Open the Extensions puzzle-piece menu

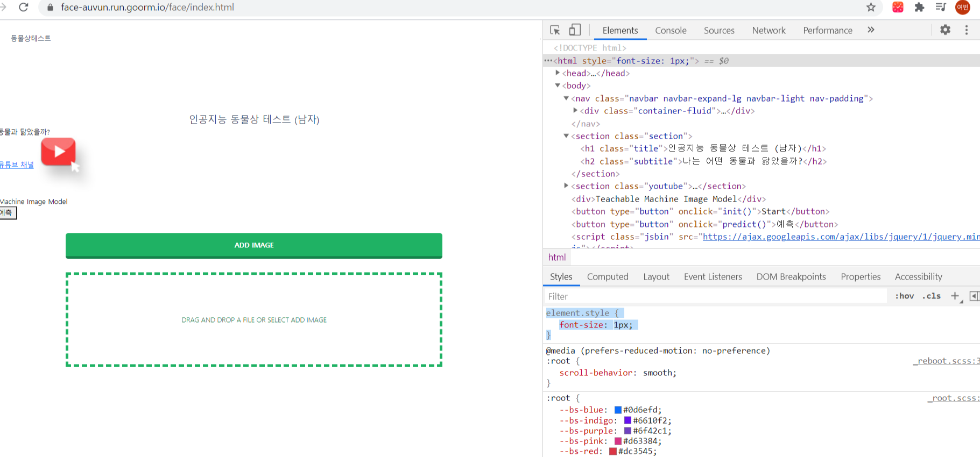pyautogui.click(x=919, y=7)
